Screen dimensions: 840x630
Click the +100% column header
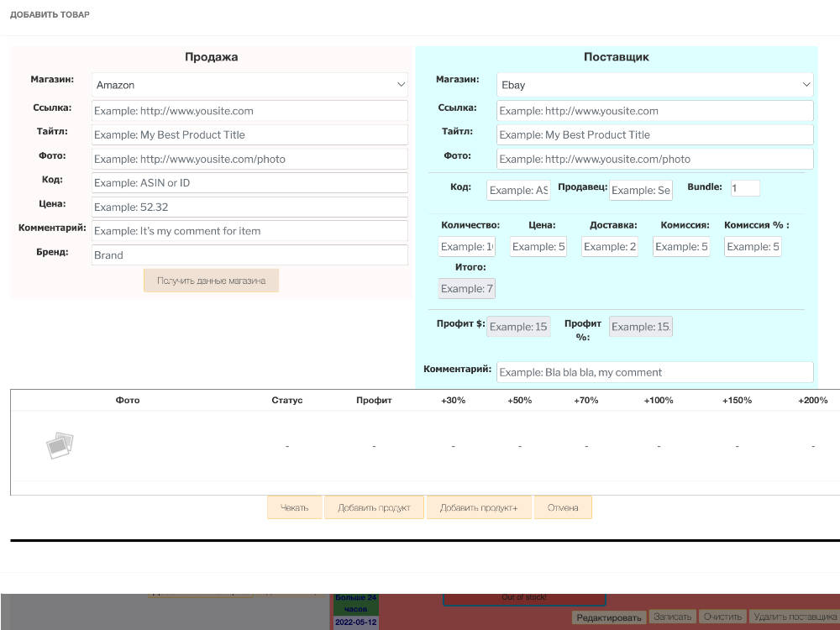[x=659, y=400]
